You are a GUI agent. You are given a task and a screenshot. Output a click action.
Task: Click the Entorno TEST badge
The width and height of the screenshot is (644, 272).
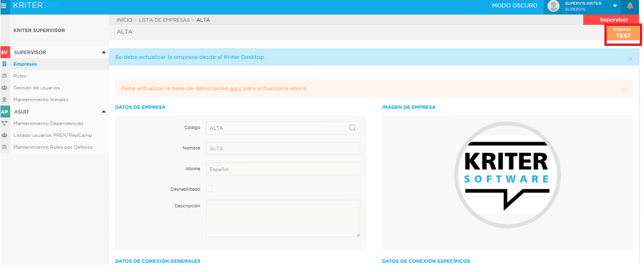tap(623, 33)
